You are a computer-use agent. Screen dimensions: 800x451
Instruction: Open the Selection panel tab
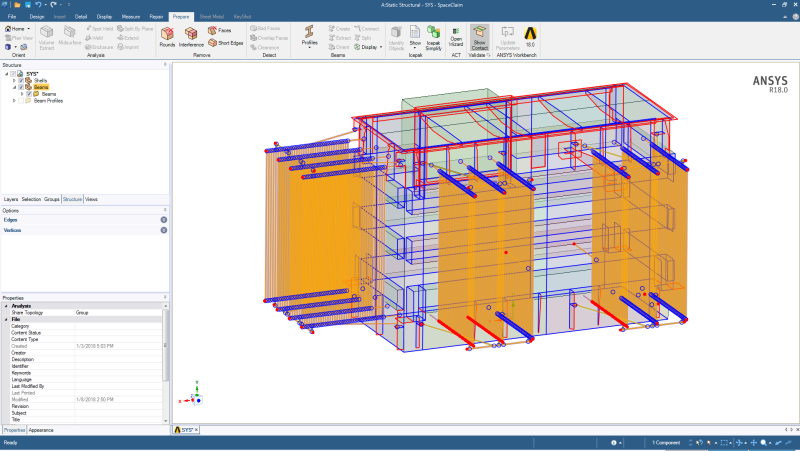(x=31, y=199)
